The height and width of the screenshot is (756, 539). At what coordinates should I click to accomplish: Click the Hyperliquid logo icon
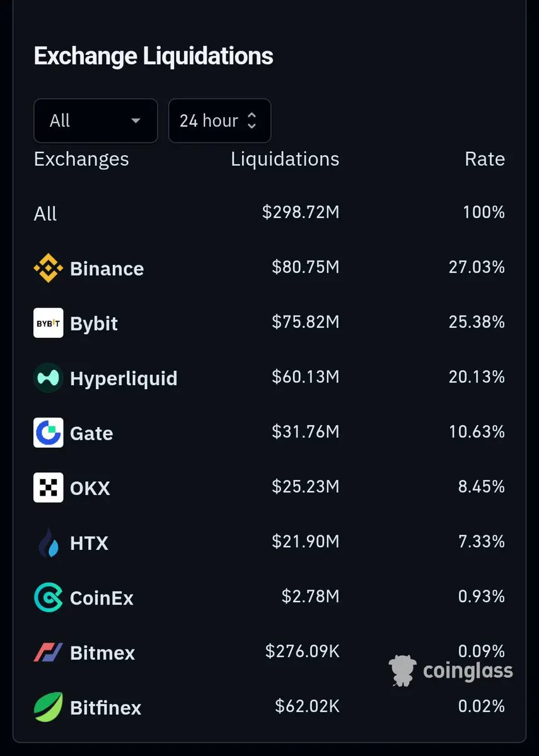pos(48,378)
